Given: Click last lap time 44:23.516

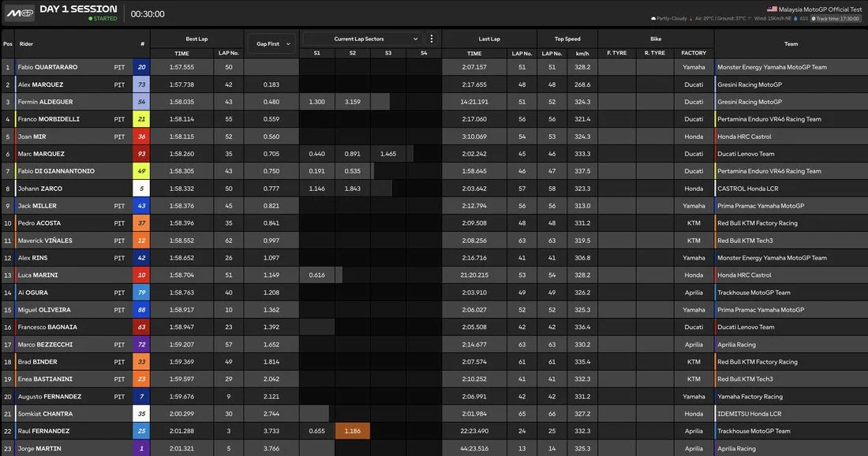Looking at the screenshot, I should tap(474, 449).
